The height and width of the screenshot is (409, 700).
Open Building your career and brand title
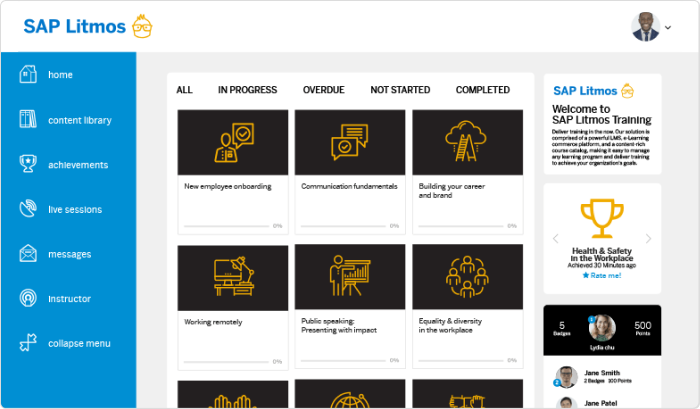point(452,191)
